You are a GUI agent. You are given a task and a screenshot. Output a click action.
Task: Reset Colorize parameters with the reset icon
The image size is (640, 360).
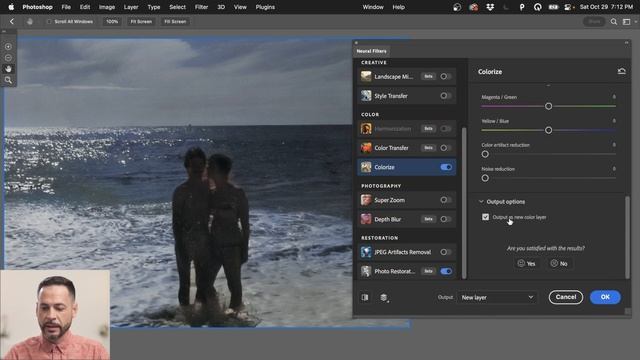(x=621, y=71)
